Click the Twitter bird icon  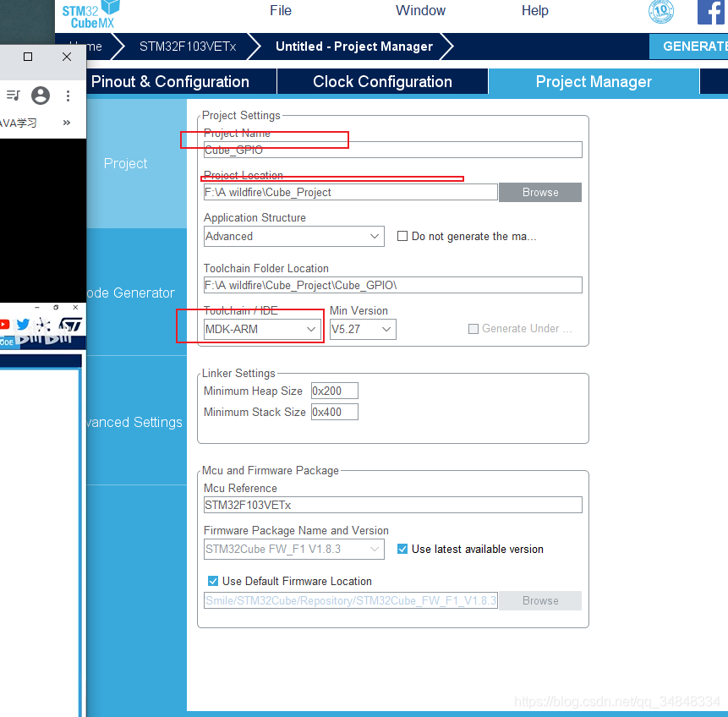[23, 324]
